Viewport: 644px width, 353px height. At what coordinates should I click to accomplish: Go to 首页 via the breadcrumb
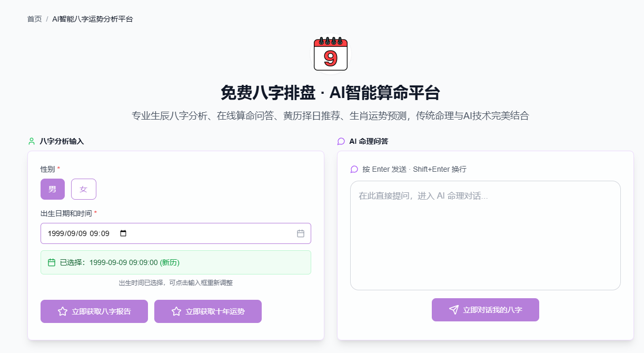(x=34, y=19)
